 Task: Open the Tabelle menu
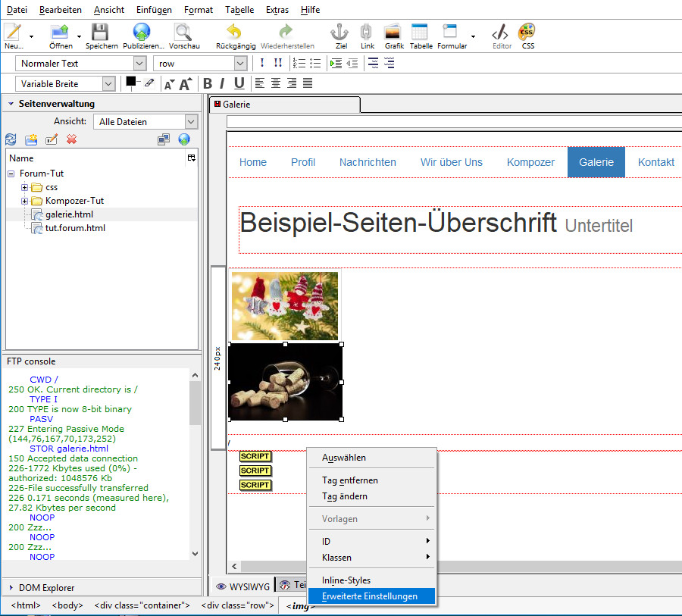(x=239, y=10)
